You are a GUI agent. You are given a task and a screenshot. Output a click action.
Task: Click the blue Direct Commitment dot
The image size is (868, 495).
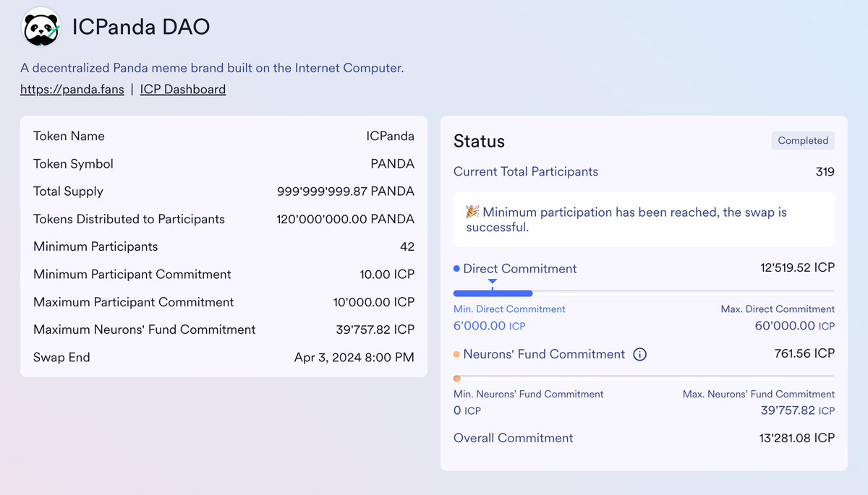point(456,269)
